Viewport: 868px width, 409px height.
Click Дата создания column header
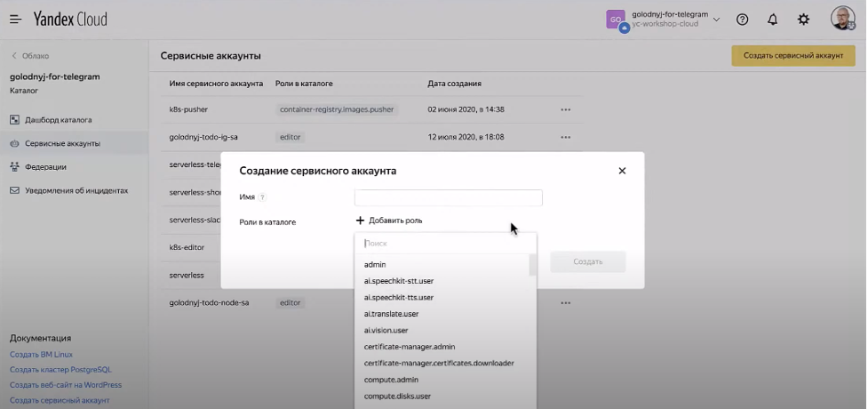point(454,84)
